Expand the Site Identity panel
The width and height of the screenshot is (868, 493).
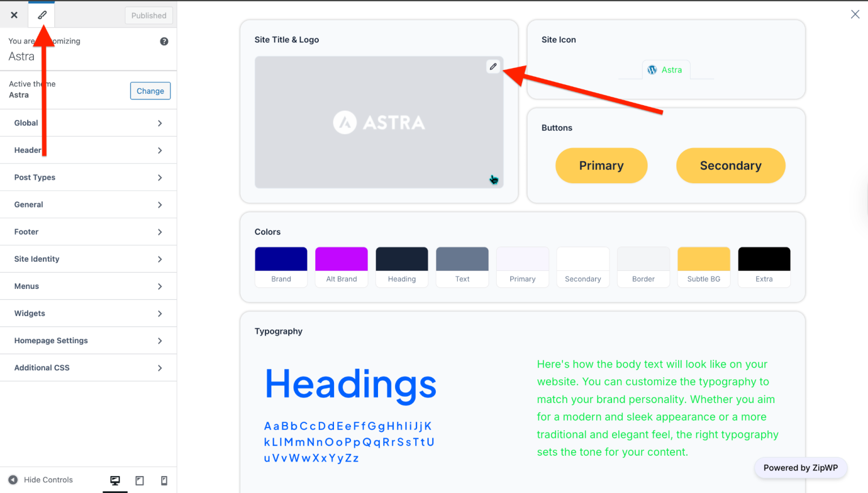pos(88,258)
